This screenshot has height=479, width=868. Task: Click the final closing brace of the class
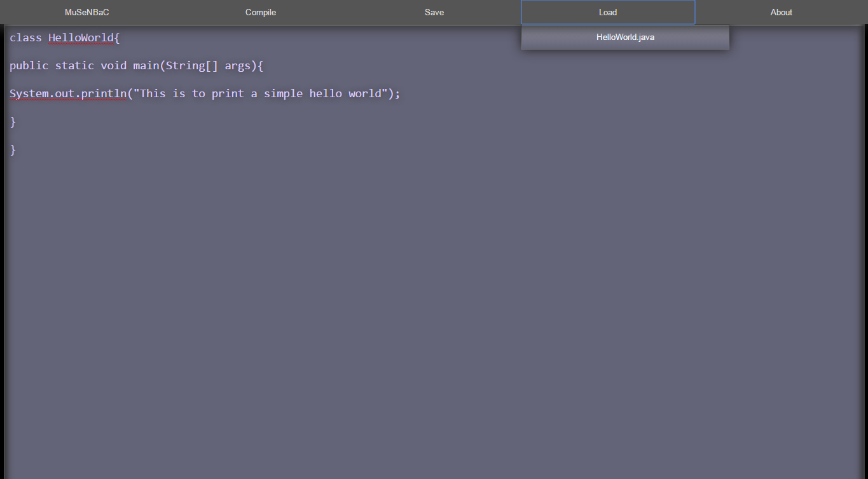[12, 149]
